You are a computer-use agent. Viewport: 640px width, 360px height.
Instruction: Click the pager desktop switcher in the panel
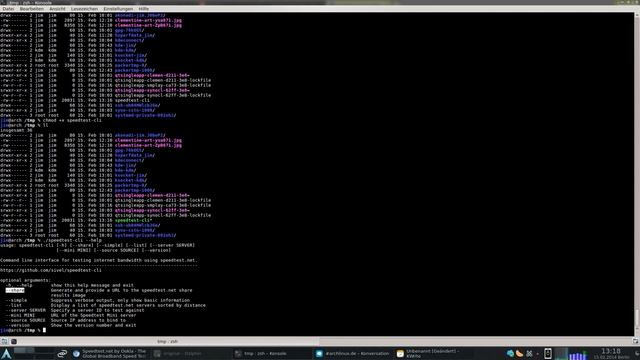[33, 353]
